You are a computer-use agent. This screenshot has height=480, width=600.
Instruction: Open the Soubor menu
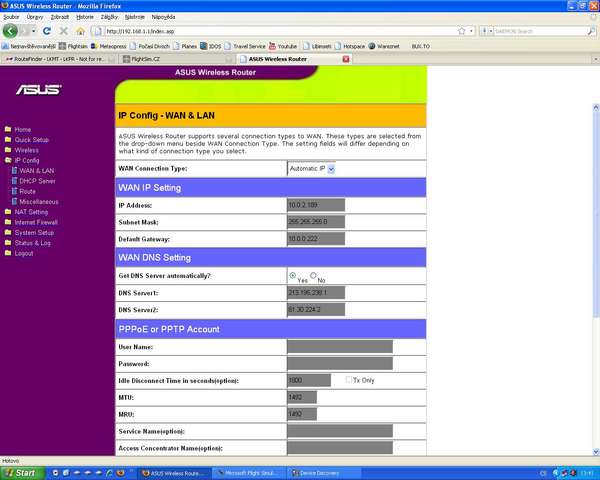[11, 17]
